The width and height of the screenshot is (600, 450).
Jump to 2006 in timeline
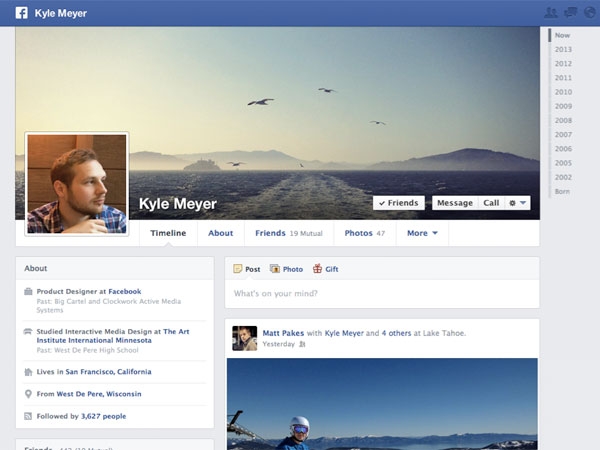click(x=563, y=148)
